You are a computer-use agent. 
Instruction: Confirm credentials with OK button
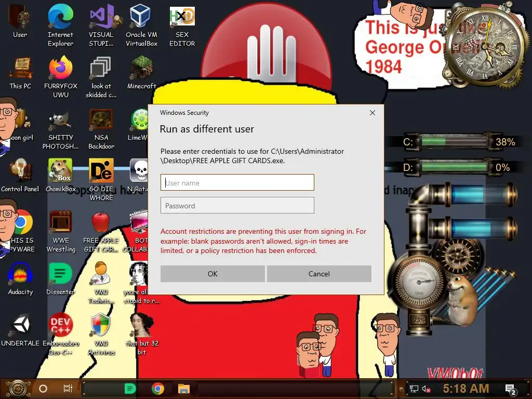pos(212,274)
